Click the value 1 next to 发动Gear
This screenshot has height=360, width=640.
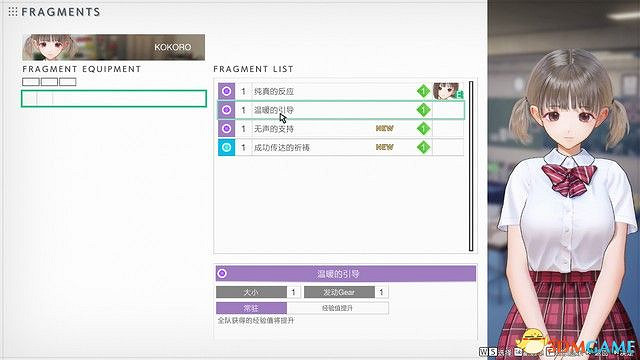click(381, 292)
